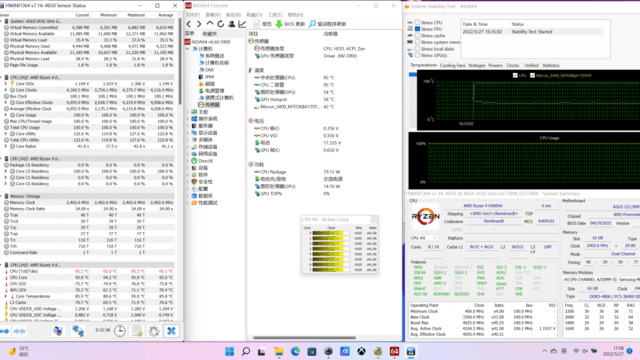This screenshot has width=640, height=360.
Task: Close HWiNFO sensors with blue X icon
Action: click(171, 331)
